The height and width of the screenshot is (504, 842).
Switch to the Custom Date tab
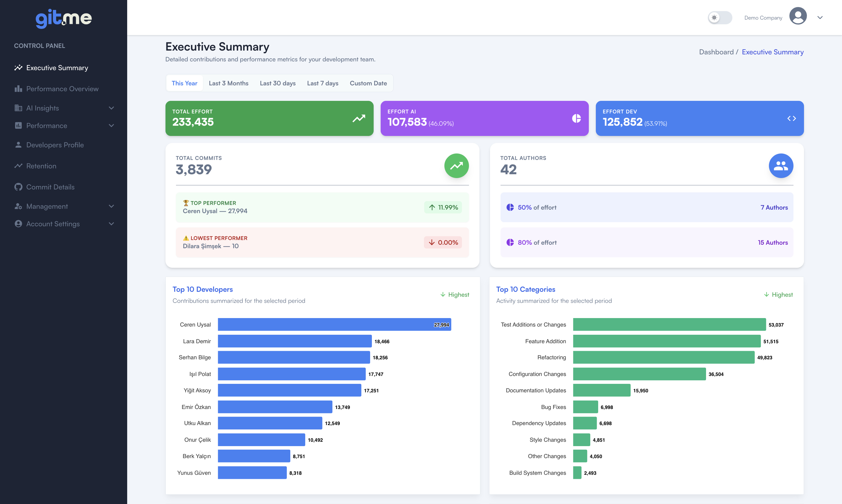[x=368, y=83]
